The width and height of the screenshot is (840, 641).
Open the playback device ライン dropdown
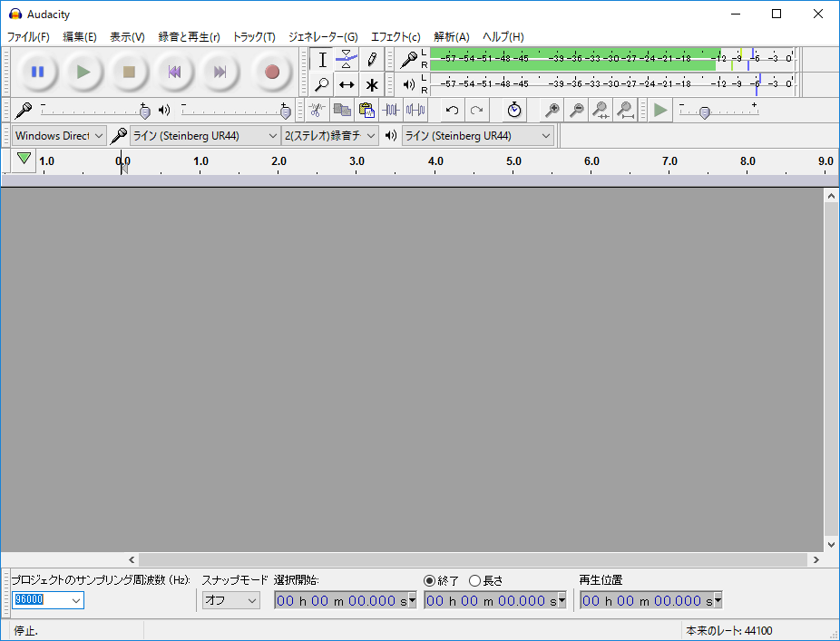tap(478, 136)
